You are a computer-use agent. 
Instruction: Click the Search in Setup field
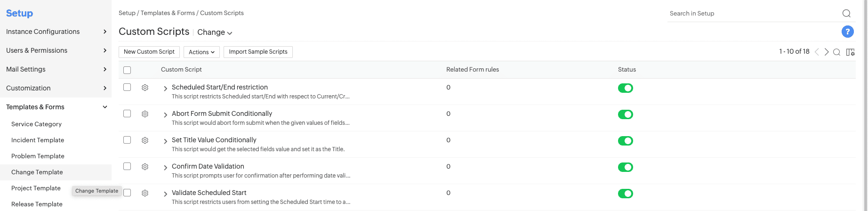[753, 14]
